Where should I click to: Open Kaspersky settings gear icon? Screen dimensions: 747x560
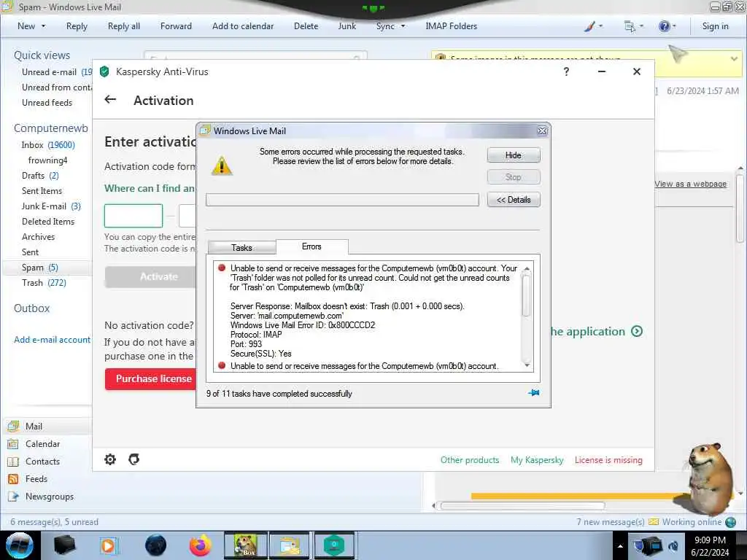tap(110, 459)
